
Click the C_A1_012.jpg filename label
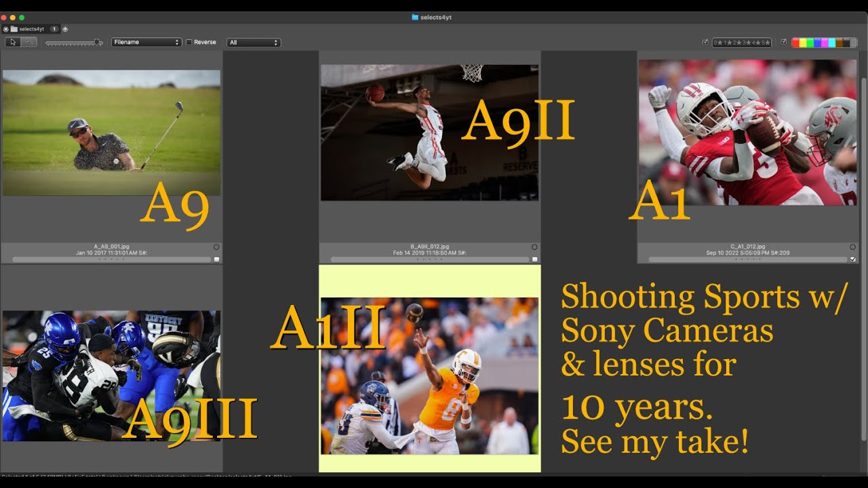point(748,247)
